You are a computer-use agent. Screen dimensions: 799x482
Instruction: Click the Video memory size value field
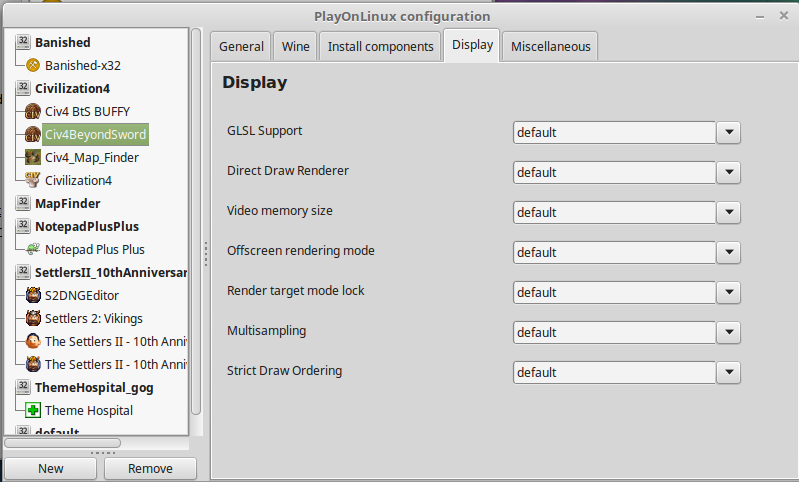point(615,212)
